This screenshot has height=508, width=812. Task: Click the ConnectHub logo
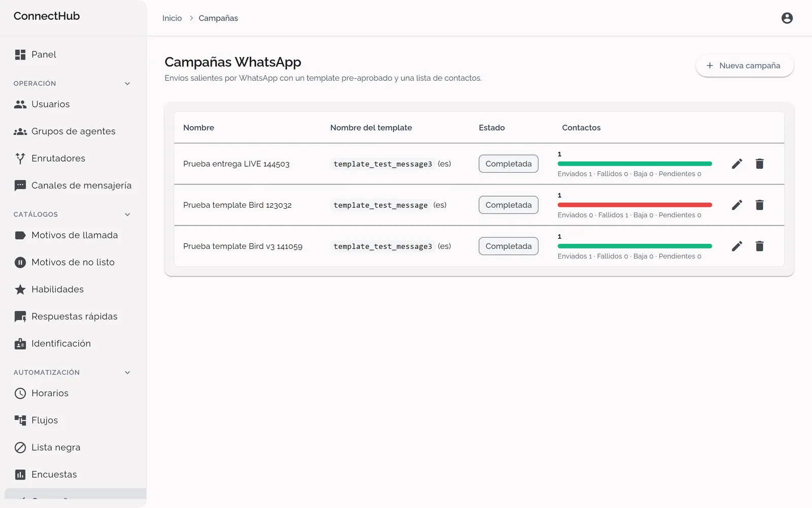coord(47,16)
